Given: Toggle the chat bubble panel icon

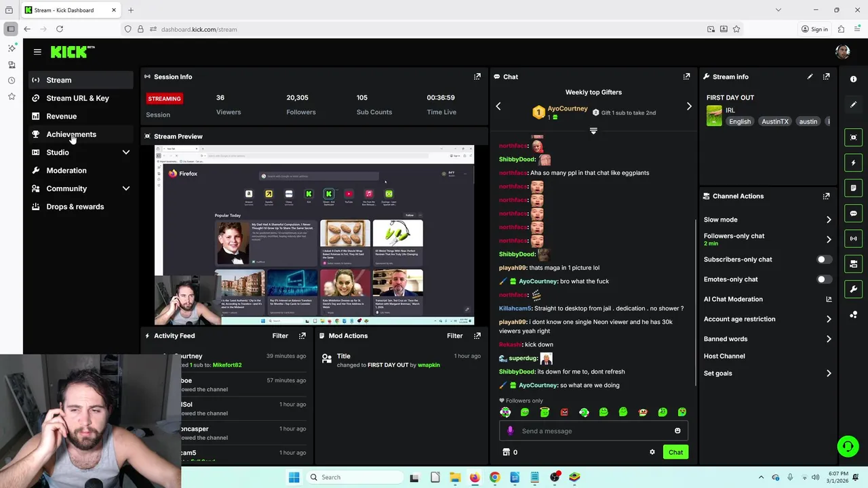Looking at the screenshot, I should tap(853, 213).
